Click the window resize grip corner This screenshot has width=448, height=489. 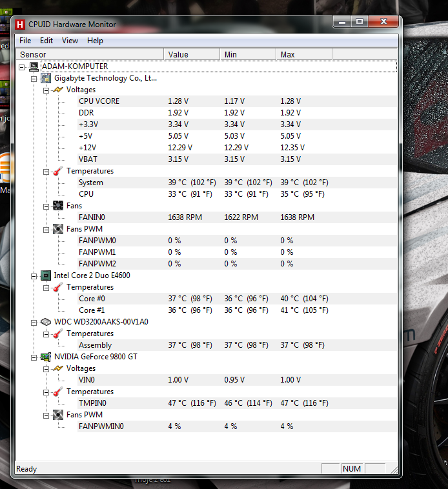[x=394, y=470]
